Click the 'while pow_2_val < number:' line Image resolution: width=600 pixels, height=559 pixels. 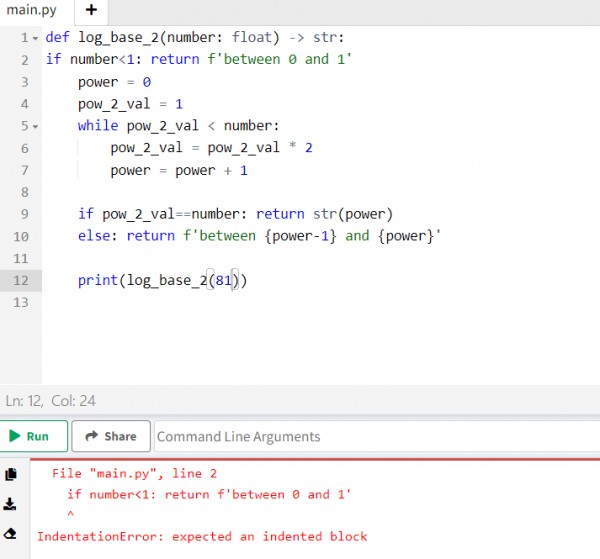[x=179, y=126]
